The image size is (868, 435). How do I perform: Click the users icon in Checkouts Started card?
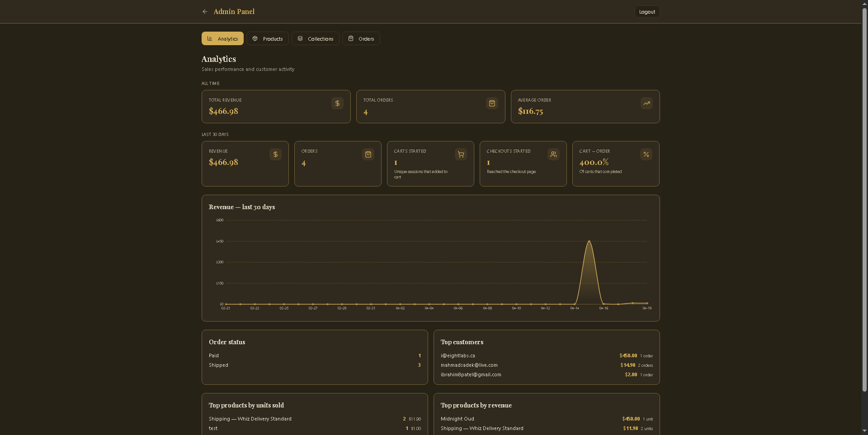pos(553,154)
